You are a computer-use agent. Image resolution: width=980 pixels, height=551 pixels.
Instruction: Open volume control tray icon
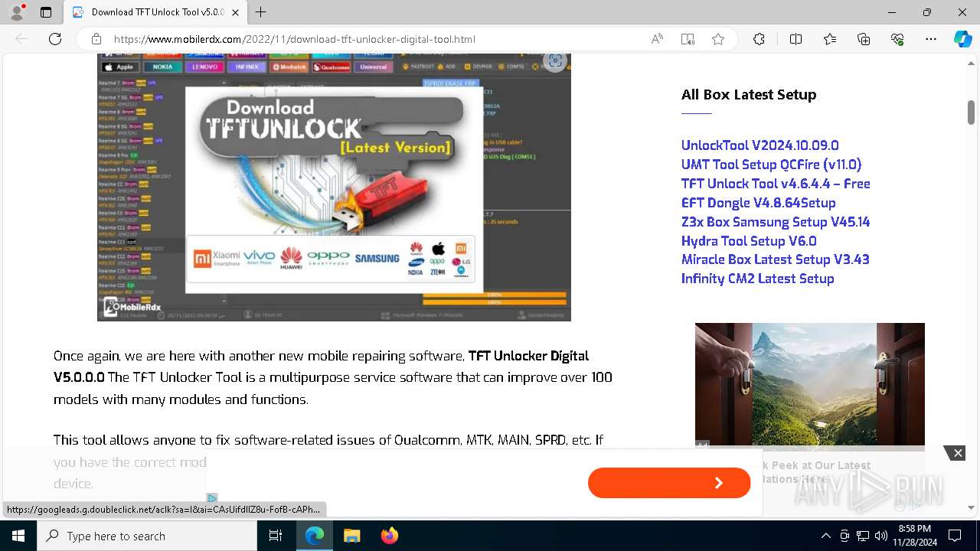pyautogui.click(x=880, y=536)
